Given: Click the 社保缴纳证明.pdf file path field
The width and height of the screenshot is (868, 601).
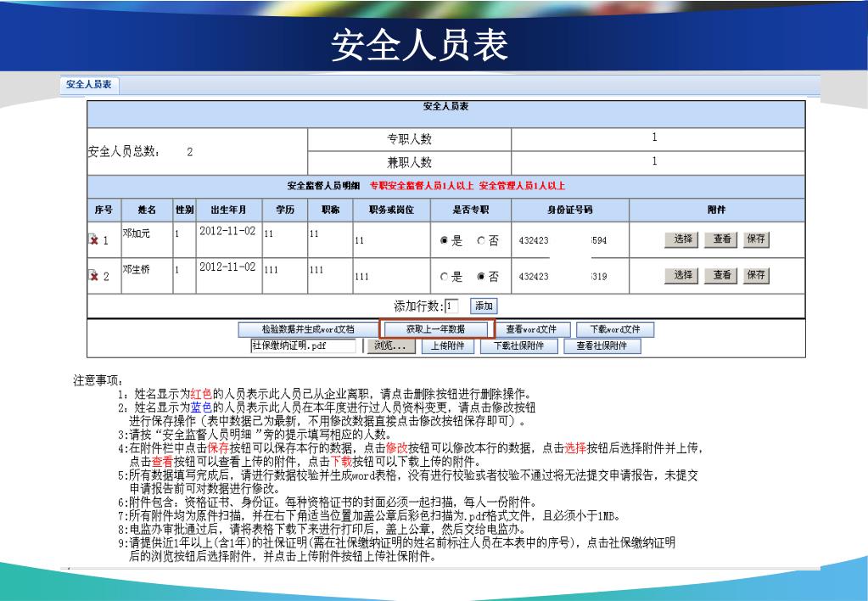Looking at the screenshot, I should 302,346.
